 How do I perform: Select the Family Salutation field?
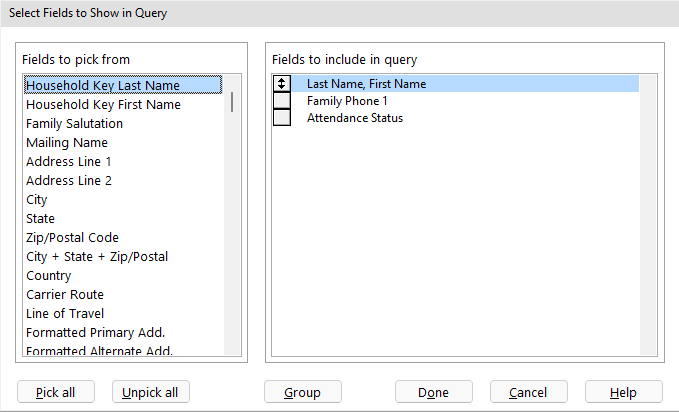75,124
